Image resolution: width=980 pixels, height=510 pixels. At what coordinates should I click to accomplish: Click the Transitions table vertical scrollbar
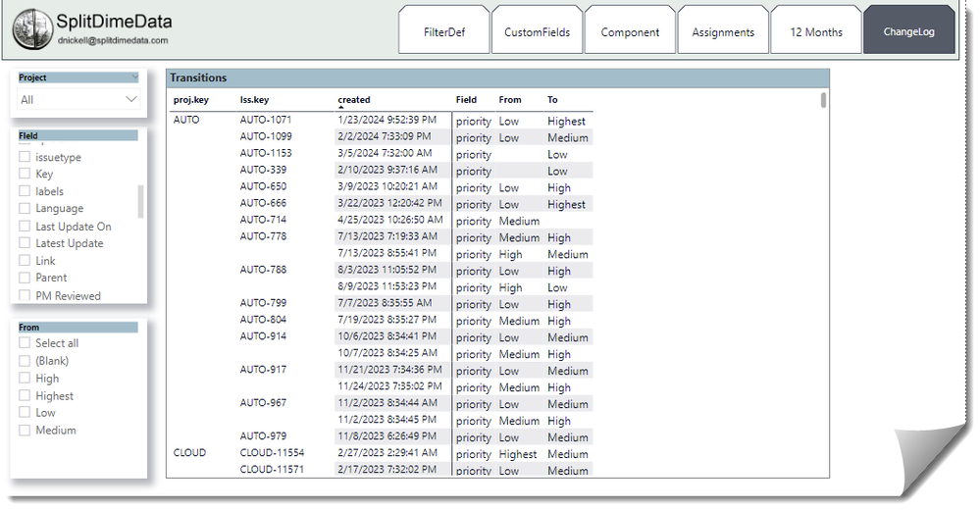tap(824, 100)
